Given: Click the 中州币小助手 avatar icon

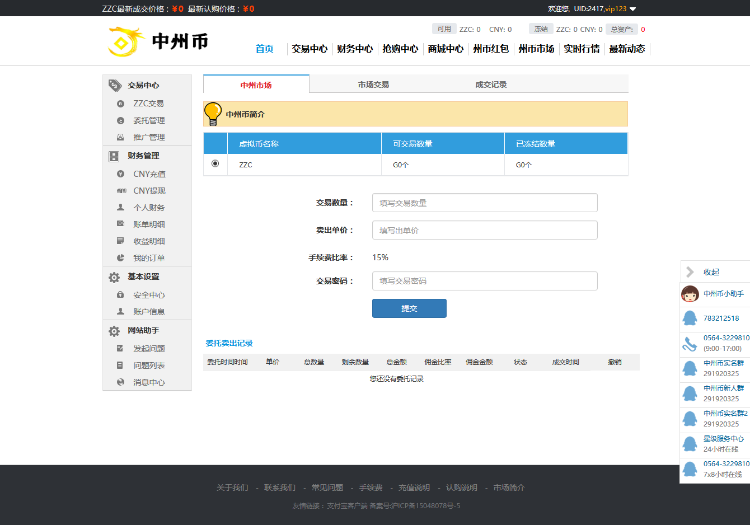Looking at the screenshot, I should (690, 294).
